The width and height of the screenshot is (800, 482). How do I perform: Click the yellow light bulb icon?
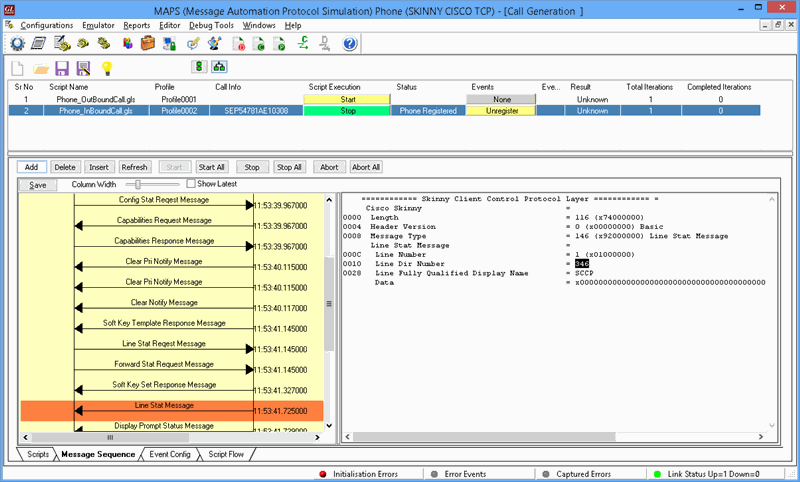[x=107, y=68]
